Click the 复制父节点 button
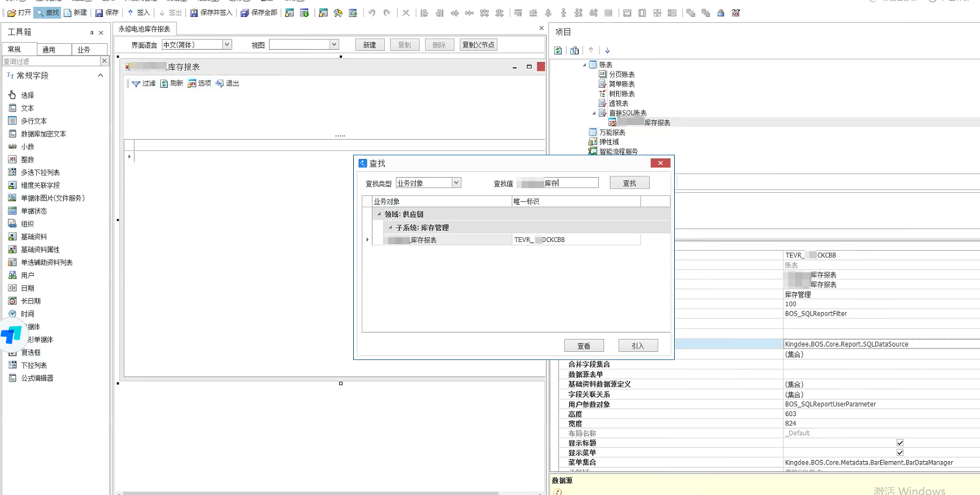 coord(478,45)
